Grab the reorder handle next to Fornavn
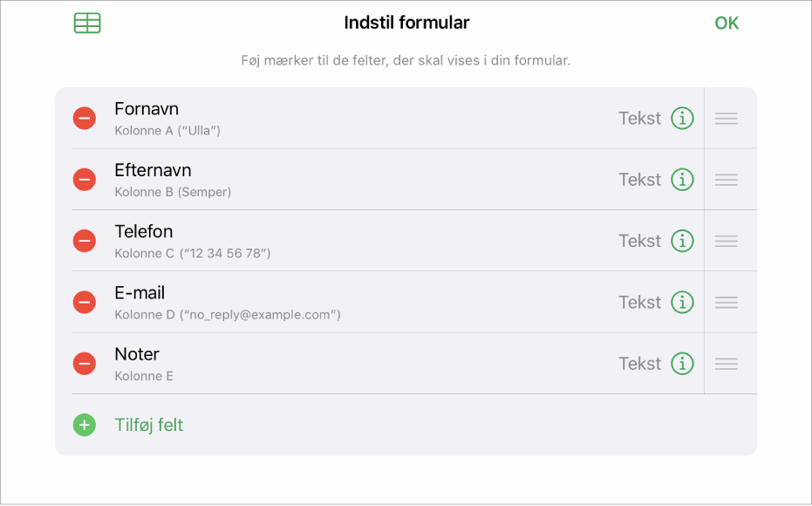 [726, 118]
